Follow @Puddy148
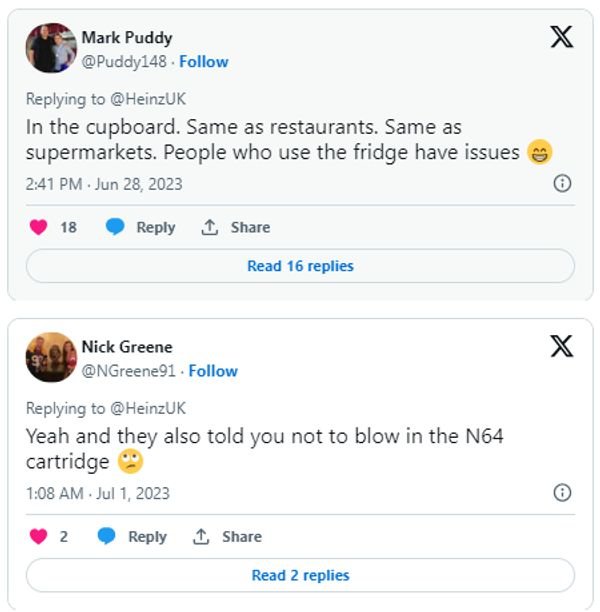Image resolution: width=600 pixels, height=612 pixels. click(203, 62)
